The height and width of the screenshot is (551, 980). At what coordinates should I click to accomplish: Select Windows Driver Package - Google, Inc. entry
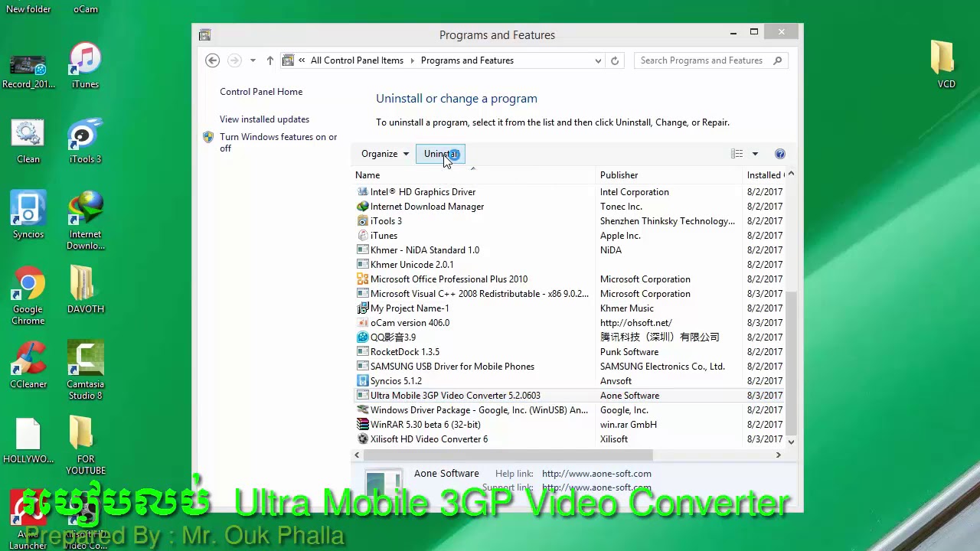click(x=569, y=410)
